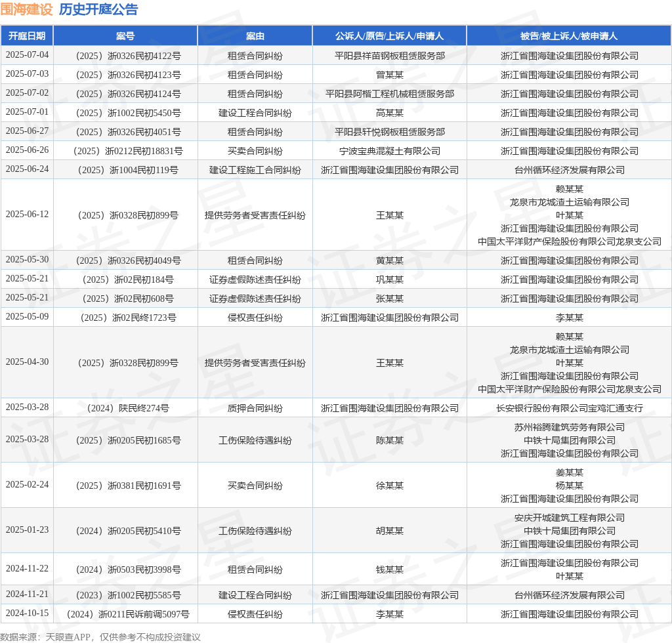Select case number 浙1002民初5585号

[x=128, y=595]
